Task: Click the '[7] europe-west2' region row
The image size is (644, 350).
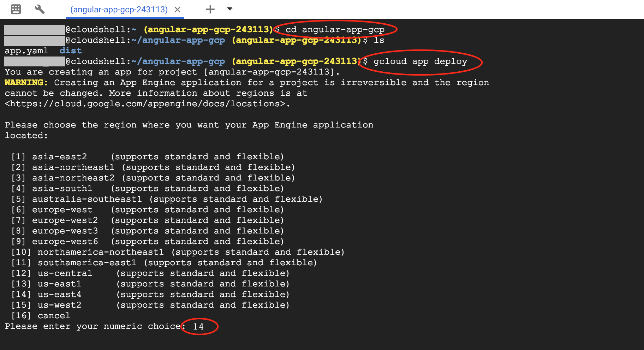Action: coord(148,220)
